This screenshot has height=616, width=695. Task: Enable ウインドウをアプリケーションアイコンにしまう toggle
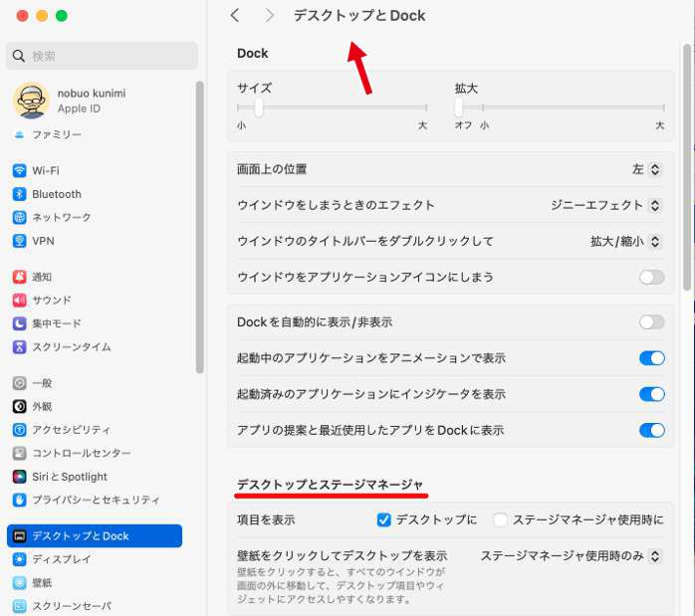651,277
